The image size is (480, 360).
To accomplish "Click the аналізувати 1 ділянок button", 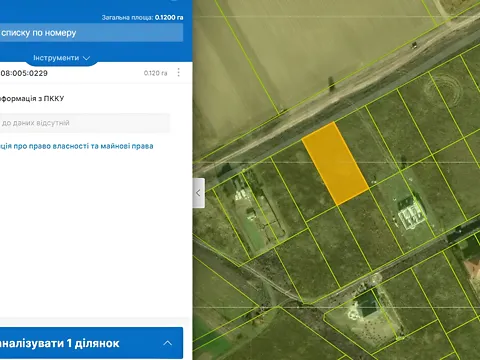I will (x=91, y=343).
